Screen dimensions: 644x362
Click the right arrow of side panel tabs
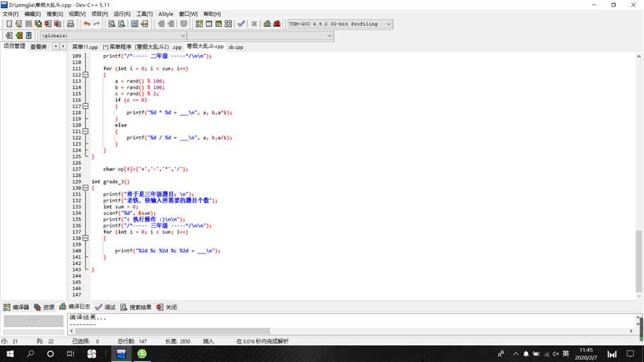(x=63, y=46)
